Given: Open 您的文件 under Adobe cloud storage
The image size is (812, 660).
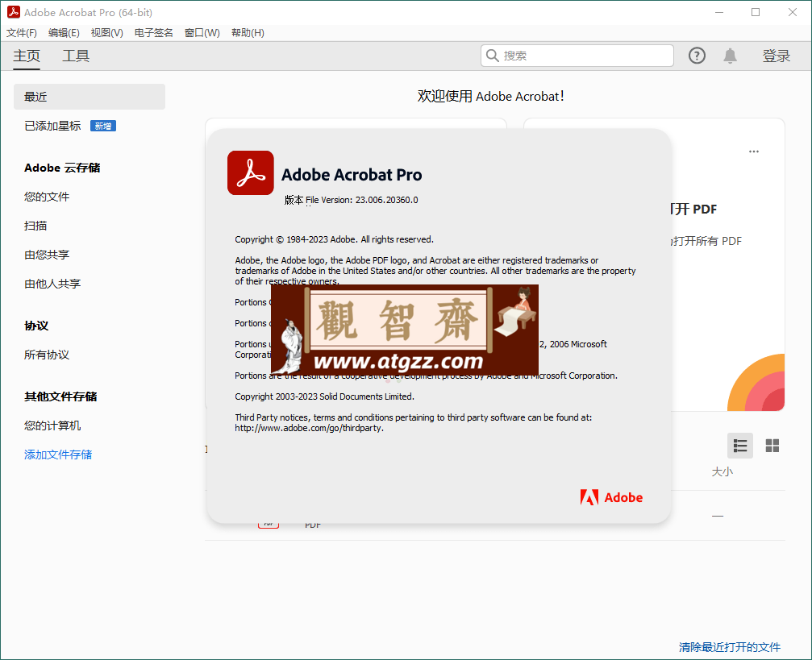Looking at the screenshot, I should 47,197.
